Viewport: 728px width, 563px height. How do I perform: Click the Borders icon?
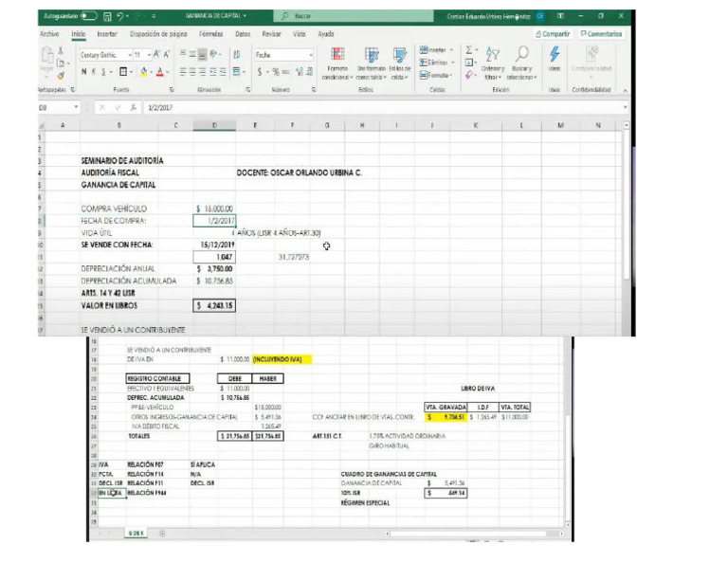[x=123, y=71]
